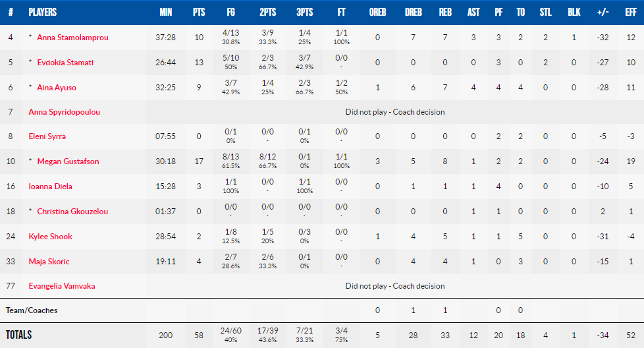Viewport: 644px width, 348px height.
Task: Sort by MIN column header
Action: [x=165, y=13]
